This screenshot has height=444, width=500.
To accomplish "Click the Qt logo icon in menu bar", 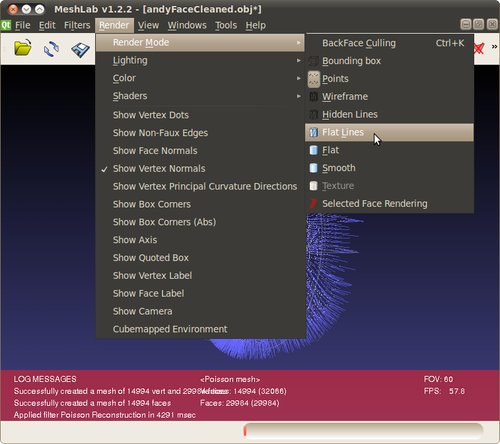I will click(6, 25).
